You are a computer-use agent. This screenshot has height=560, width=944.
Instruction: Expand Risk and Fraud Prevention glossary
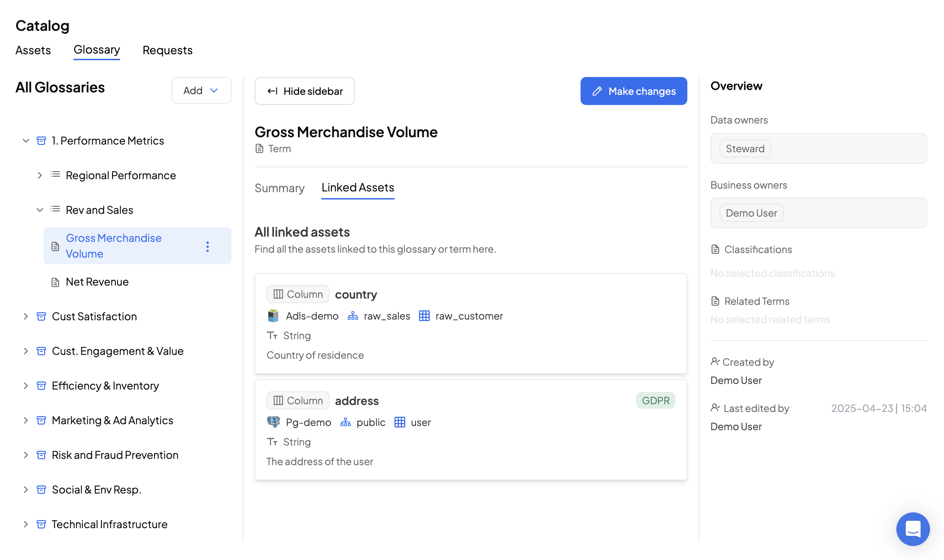(26, 455)
